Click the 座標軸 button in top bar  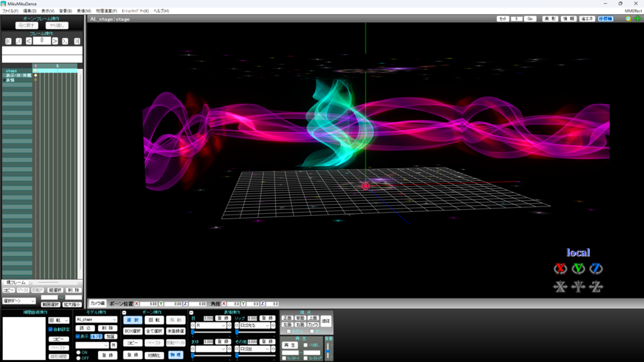[x=605, y=19]
